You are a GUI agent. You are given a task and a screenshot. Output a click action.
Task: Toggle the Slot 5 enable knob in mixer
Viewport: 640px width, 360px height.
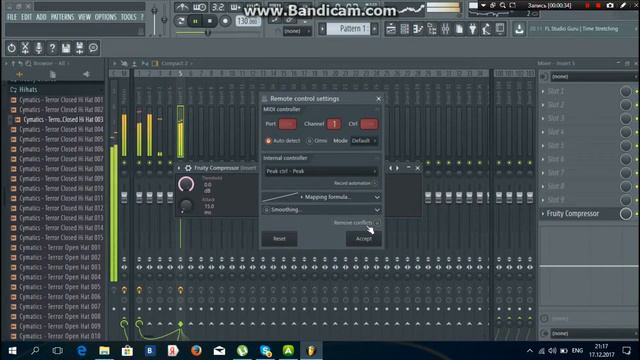coord(625,146)
